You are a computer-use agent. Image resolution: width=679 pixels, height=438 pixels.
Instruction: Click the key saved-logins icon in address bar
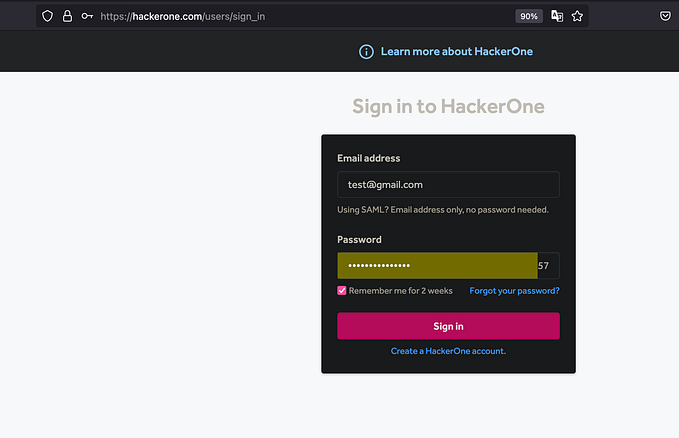87,16
